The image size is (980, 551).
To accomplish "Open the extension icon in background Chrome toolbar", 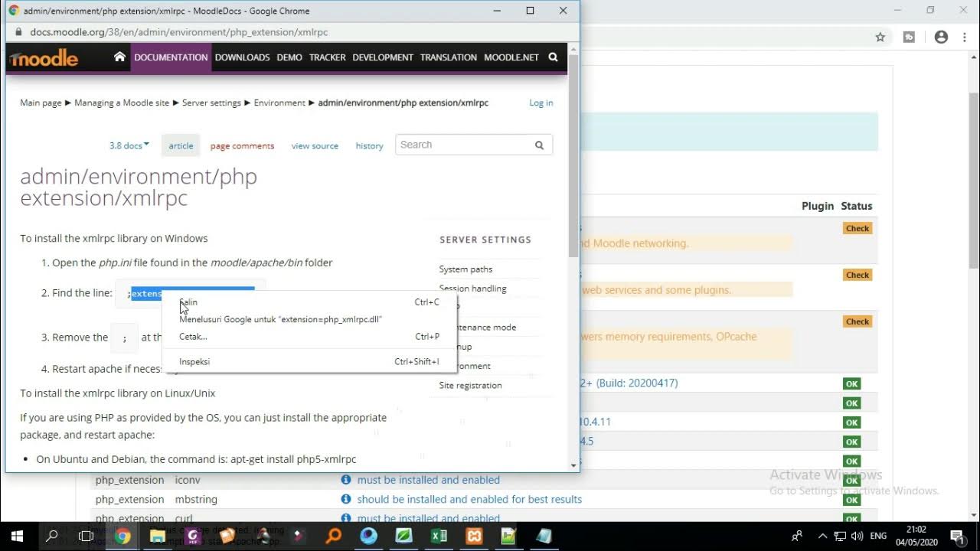I will coord(909,37).
